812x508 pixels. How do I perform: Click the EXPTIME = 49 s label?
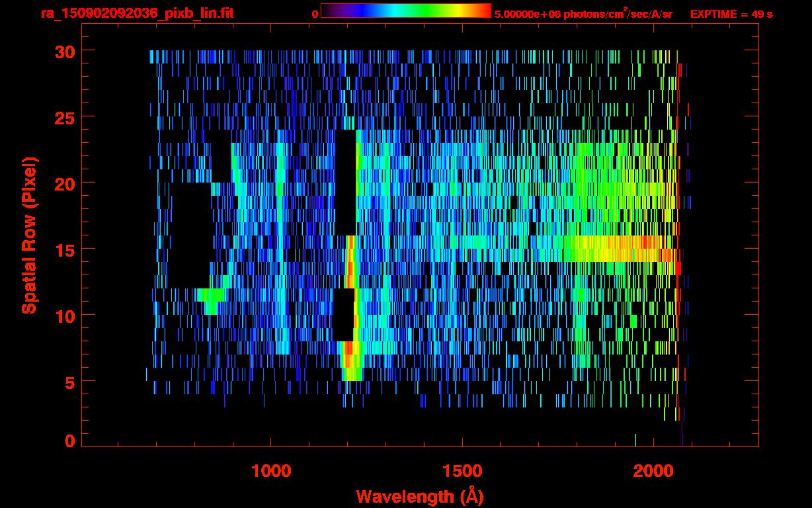(731, 14)
